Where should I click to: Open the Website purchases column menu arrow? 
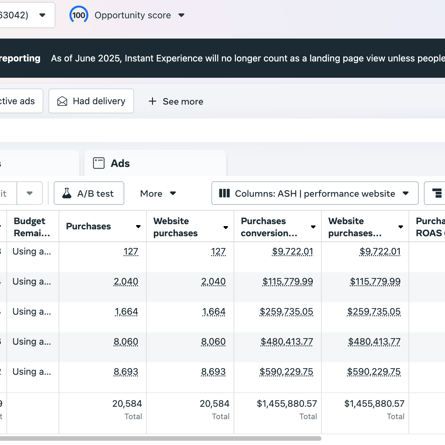[226, 227]
